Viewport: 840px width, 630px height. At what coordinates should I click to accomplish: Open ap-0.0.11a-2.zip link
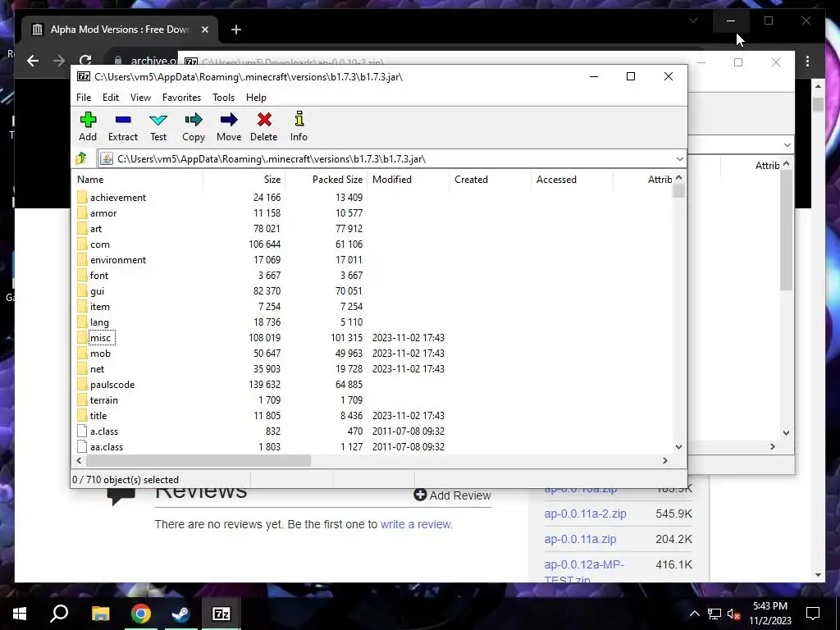point(585,514)
